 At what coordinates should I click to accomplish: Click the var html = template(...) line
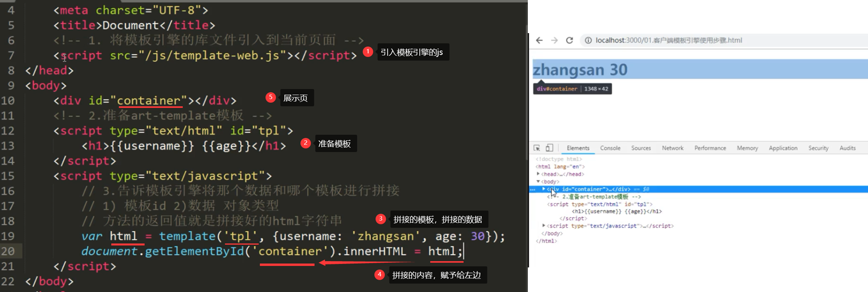[293, 236]
